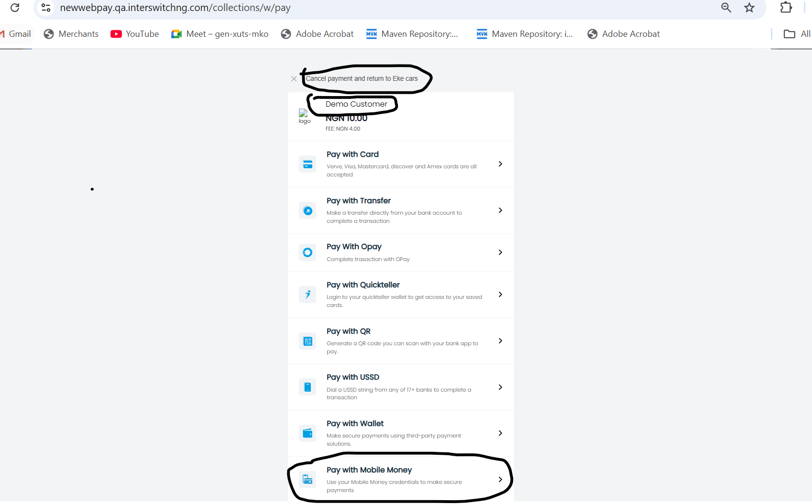Open the Merchants bookmark
The image size is (812, 504).
[71, 34]
